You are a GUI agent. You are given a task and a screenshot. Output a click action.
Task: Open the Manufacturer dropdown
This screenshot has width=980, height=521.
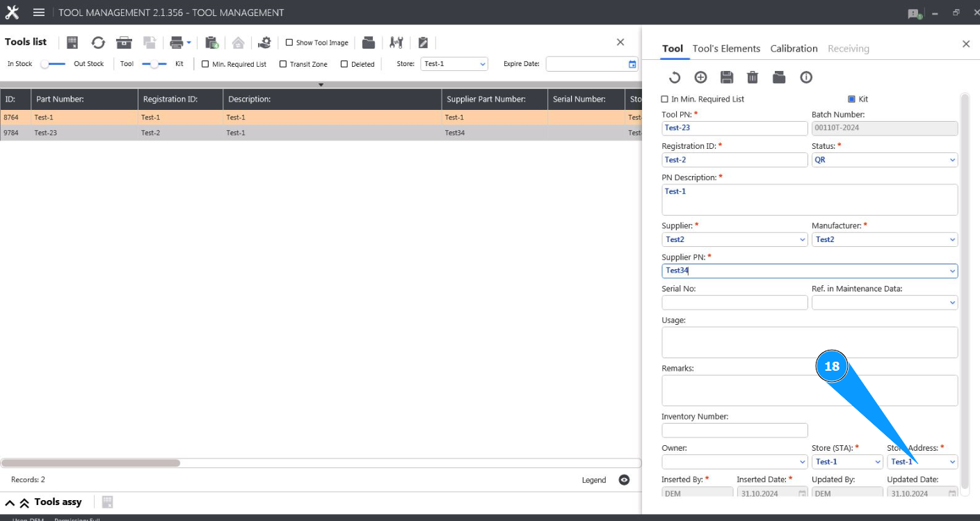952,239
